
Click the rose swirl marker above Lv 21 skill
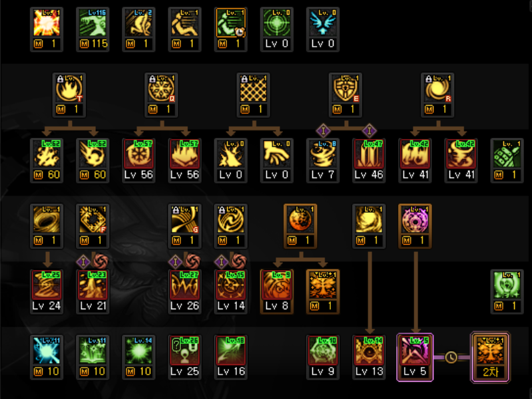[100, 261]
